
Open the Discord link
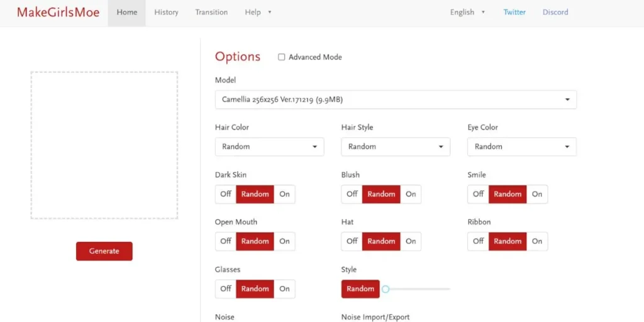coord(555,13)
